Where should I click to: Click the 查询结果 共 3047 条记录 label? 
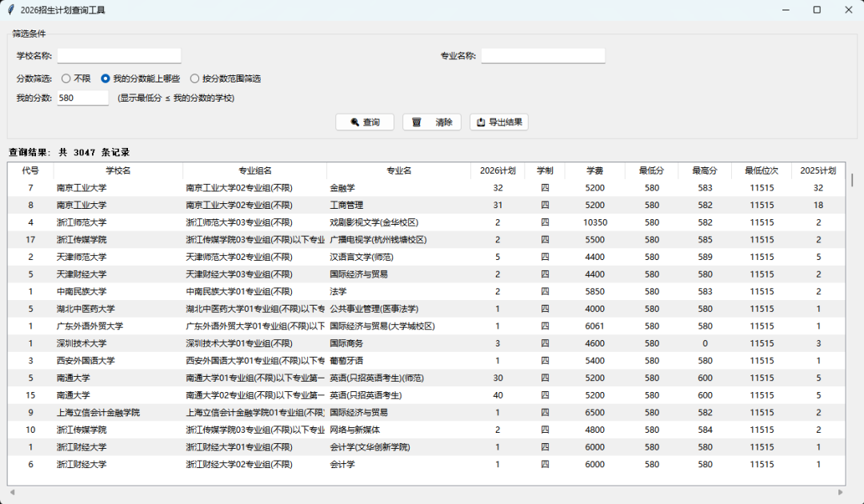69,152
